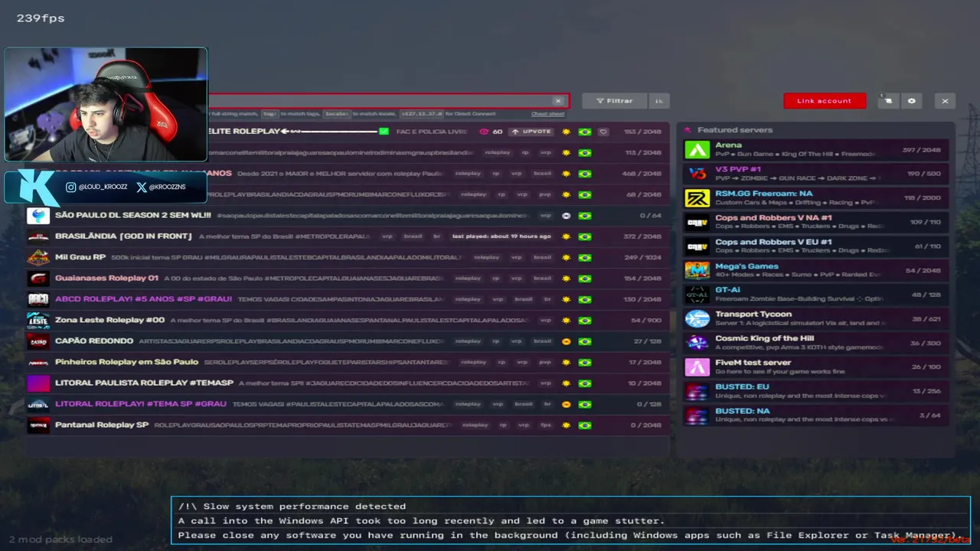
Task: Click the ABCD ROLEPLAY server logo
Action: 38,299
